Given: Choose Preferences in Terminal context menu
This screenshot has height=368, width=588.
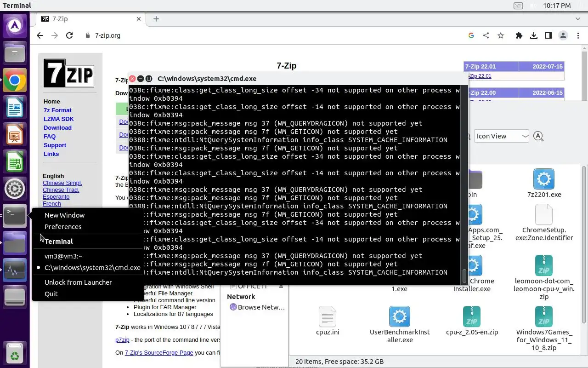Looking at the screenshot, I should 63,227.
